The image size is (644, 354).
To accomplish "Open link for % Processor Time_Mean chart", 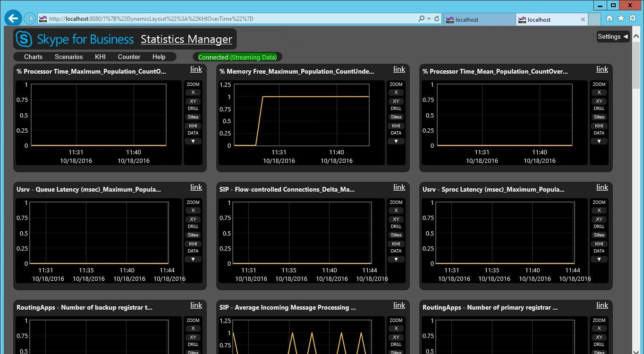I will 602,69.
